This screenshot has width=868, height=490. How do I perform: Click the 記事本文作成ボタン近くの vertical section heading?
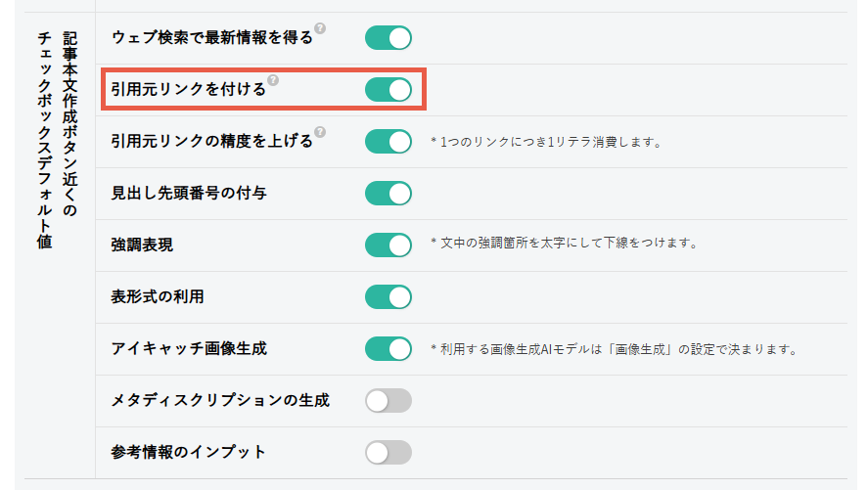coord(69,124)
